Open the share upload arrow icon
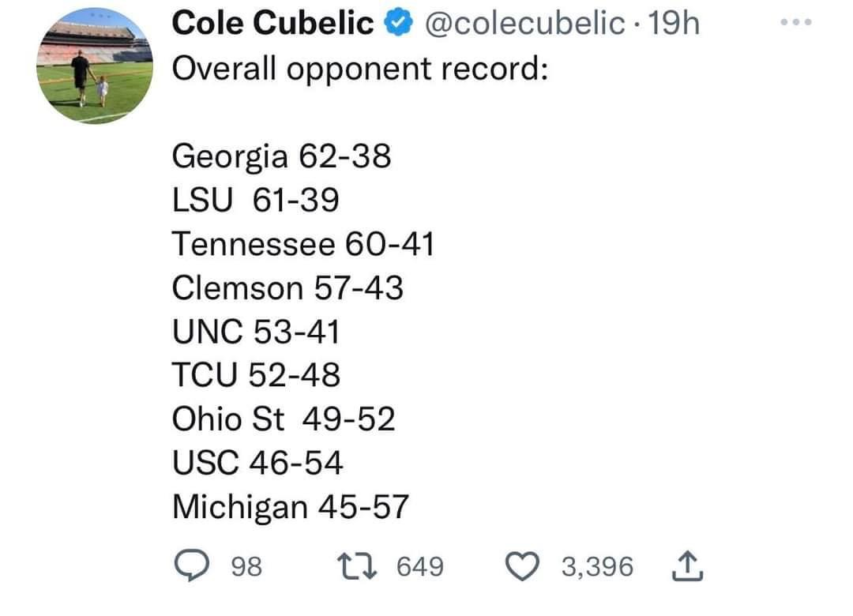 (688, 566)
